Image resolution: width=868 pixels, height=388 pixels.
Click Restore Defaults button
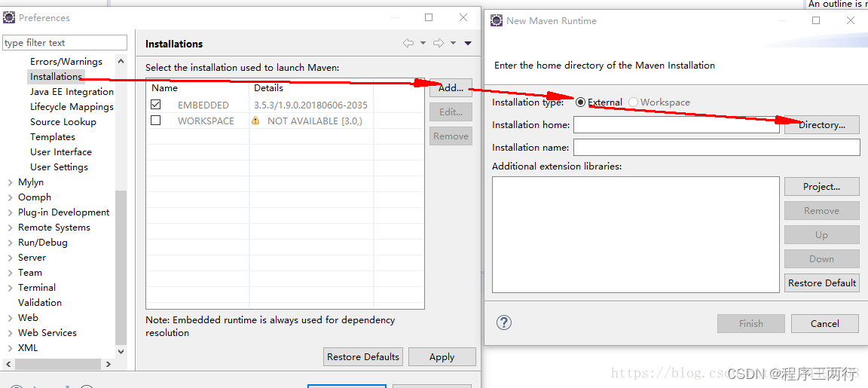[x=363, y=357]
